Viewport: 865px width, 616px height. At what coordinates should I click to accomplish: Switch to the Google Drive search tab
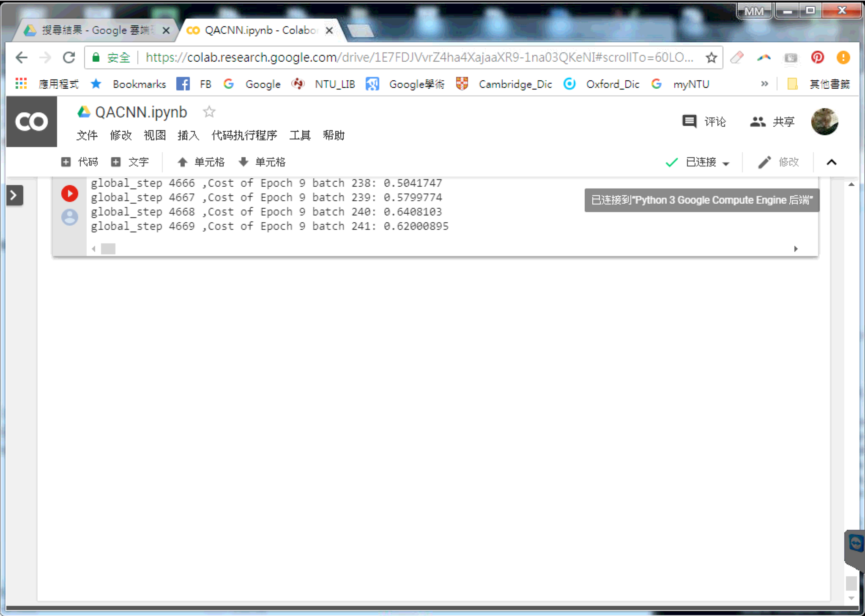[95, 30]
